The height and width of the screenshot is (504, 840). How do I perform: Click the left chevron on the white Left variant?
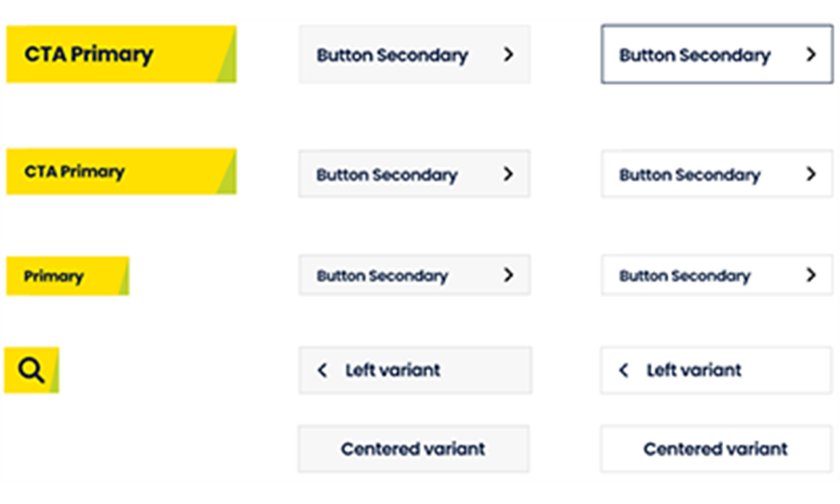click(x=624, y=371)
